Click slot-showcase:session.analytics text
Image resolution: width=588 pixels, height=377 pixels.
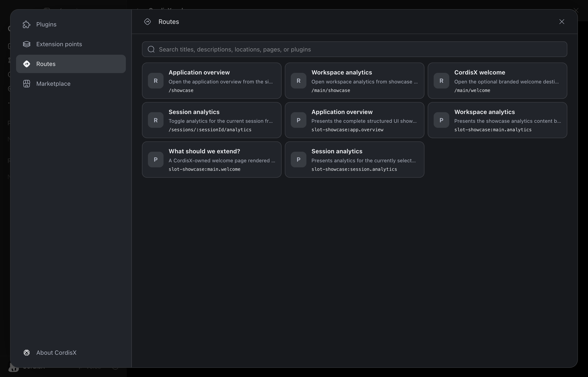pyautogui.click(x=354, y=169)
